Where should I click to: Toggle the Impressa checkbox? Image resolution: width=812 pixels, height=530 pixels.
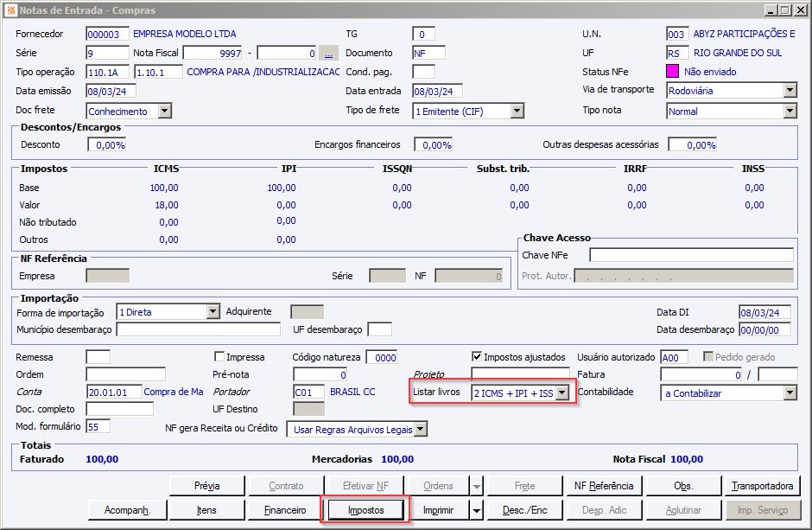pyautogui.click(x=219, y=356)
